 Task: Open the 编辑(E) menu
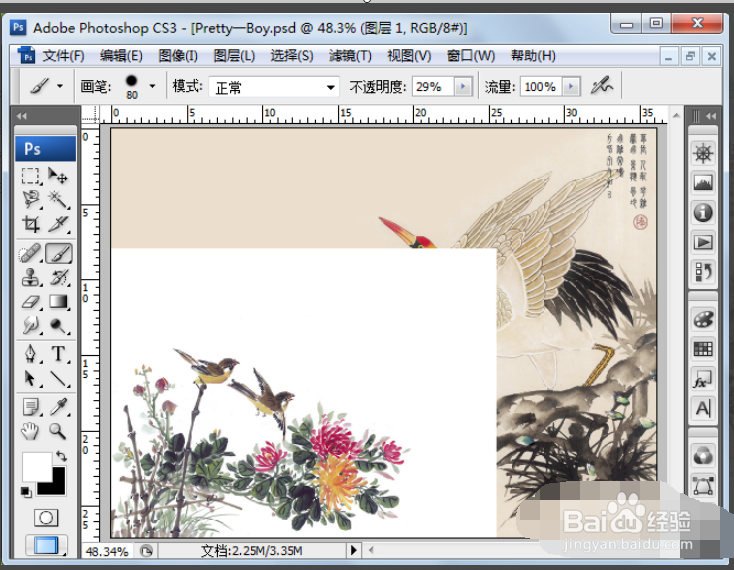coord(121,56)
